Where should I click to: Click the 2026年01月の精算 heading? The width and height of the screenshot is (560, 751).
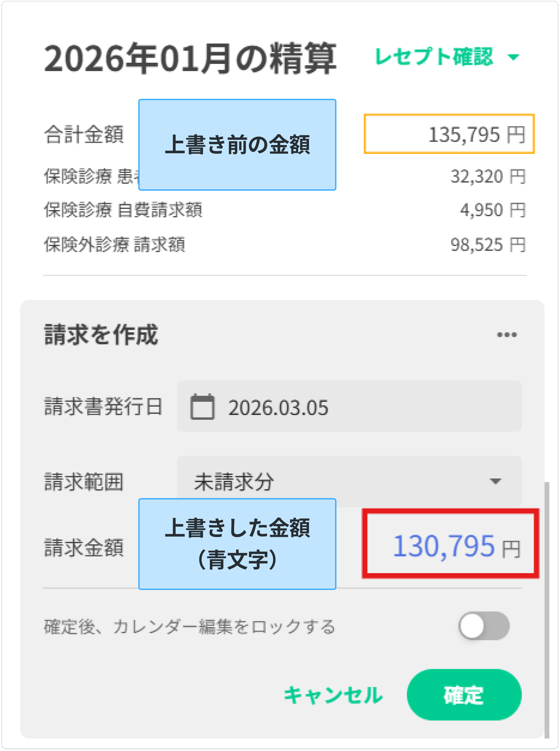(x=190, y=58)
